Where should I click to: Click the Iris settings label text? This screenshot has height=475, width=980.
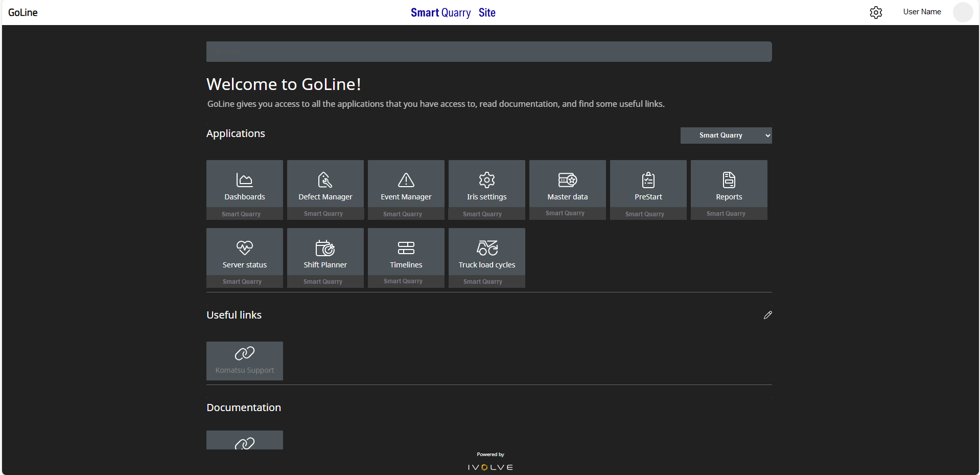(487, 197)
